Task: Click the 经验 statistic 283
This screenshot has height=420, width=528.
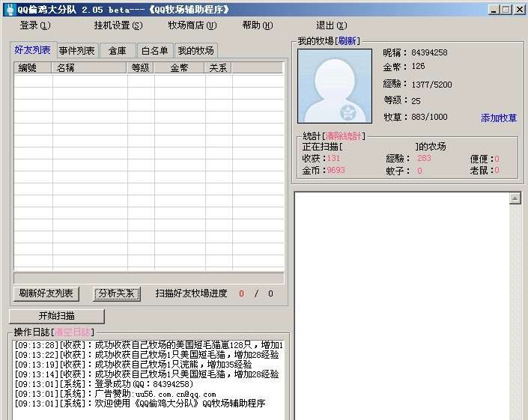Action: (x=424, y=158)
